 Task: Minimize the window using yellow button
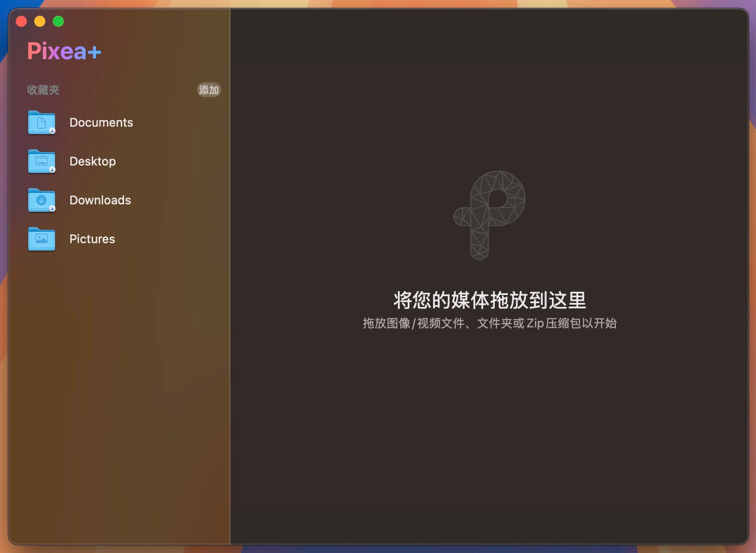tap(40, 21)
